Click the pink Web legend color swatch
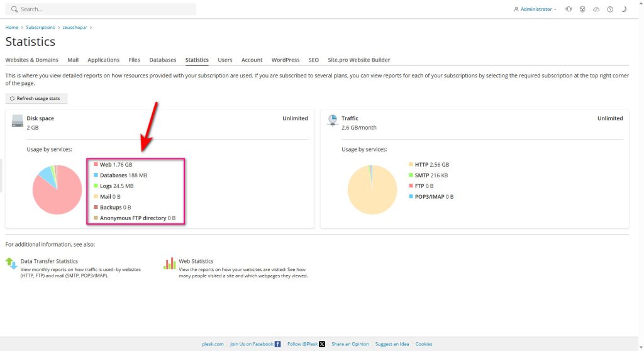Viewport: 644px width, 351px height. (x=96, y=165)
